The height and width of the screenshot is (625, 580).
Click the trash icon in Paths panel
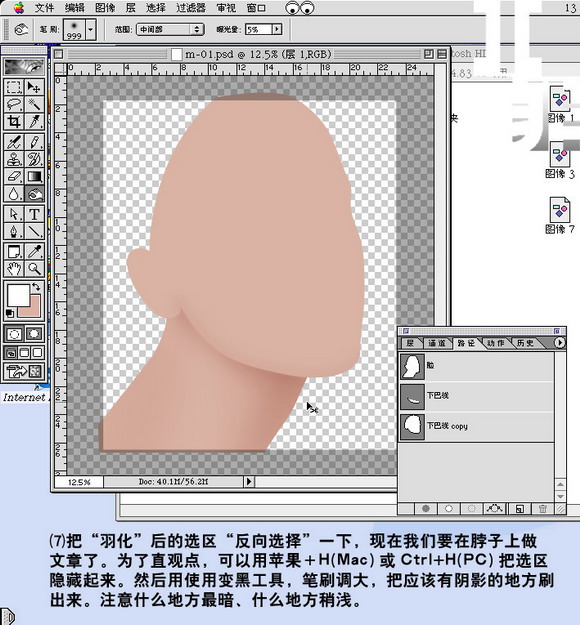(543, 509)
